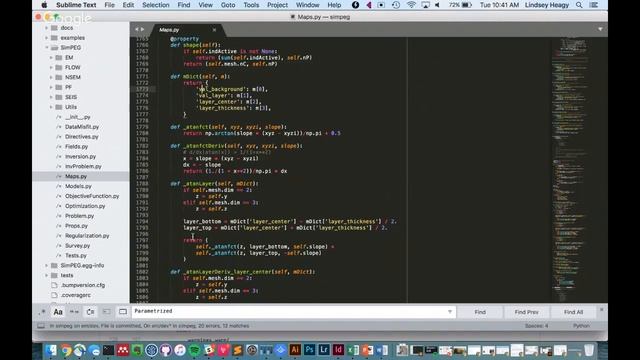Open the Project menu
Image resolution: width=640 pixels, height=360 pixels.
click(277, 5)
